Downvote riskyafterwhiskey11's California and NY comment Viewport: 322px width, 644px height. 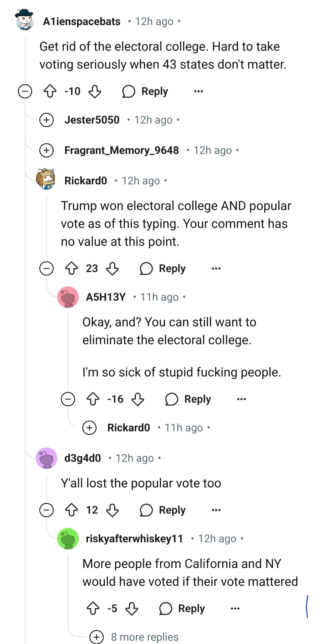tap(131, 609)
